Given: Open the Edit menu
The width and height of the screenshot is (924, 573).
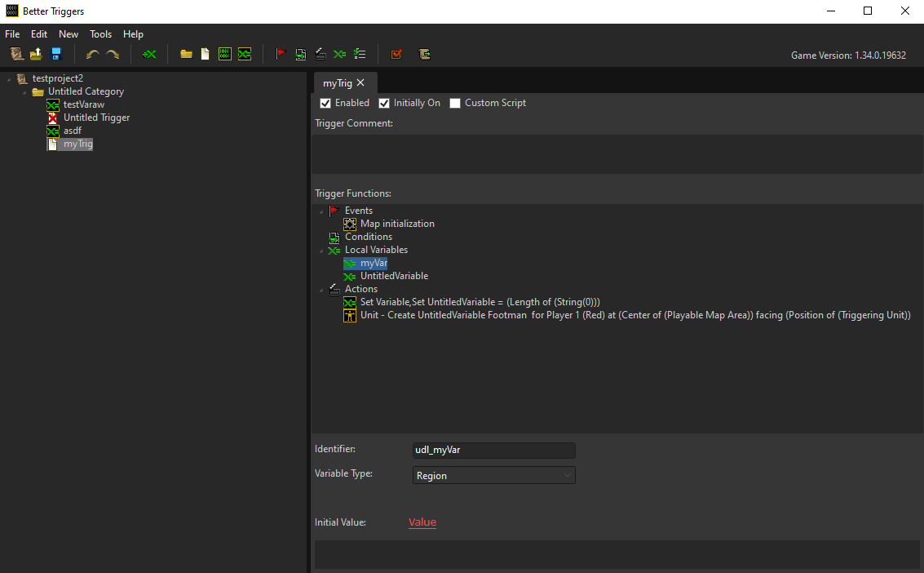Looking at the screenshot, I should (x=39, y=34).
